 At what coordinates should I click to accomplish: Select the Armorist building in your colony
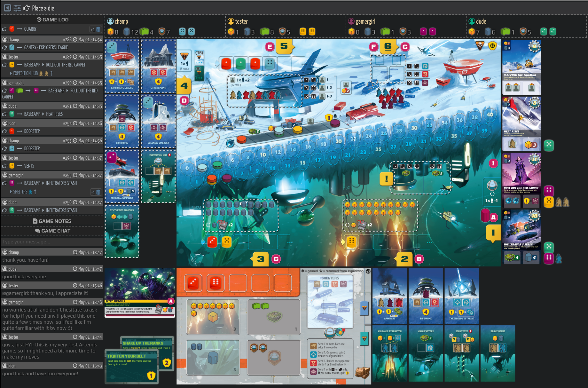point(390,296)
